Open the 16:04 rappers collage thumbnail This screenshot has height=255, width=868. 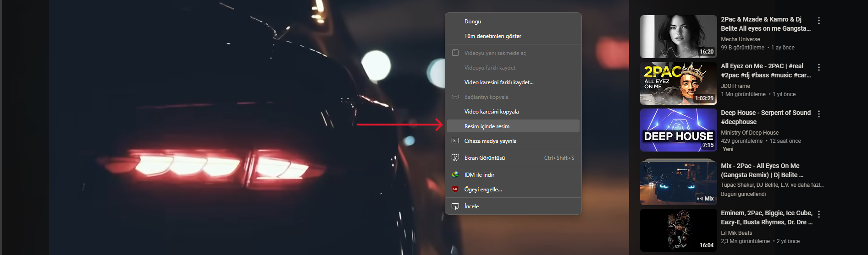click(679, 230)
